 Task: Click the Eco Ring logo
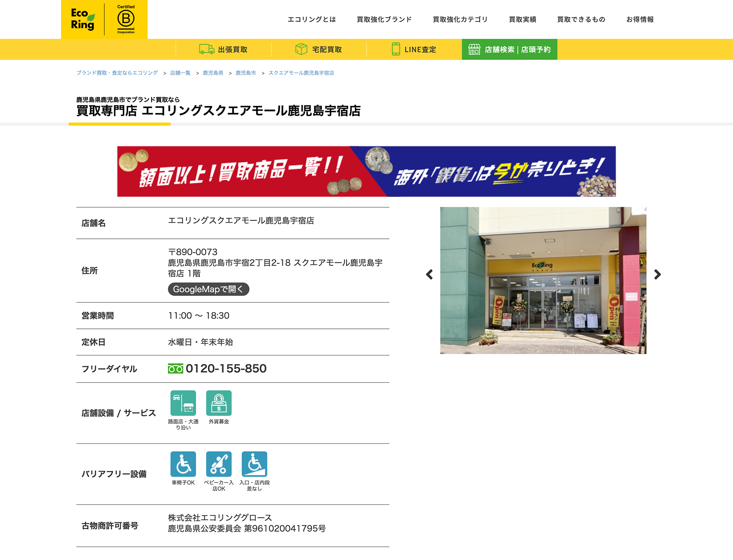tap(82, 19)
